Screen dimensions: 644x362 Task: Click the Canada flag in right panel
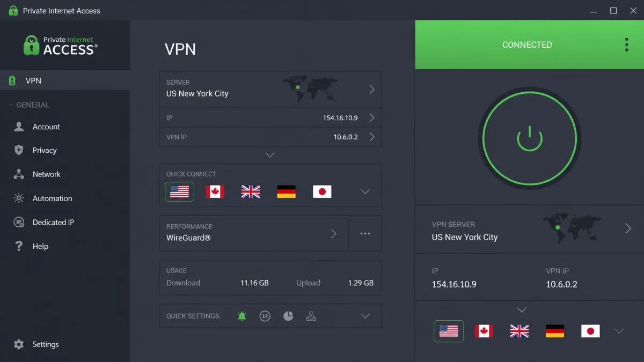(484, 331)
